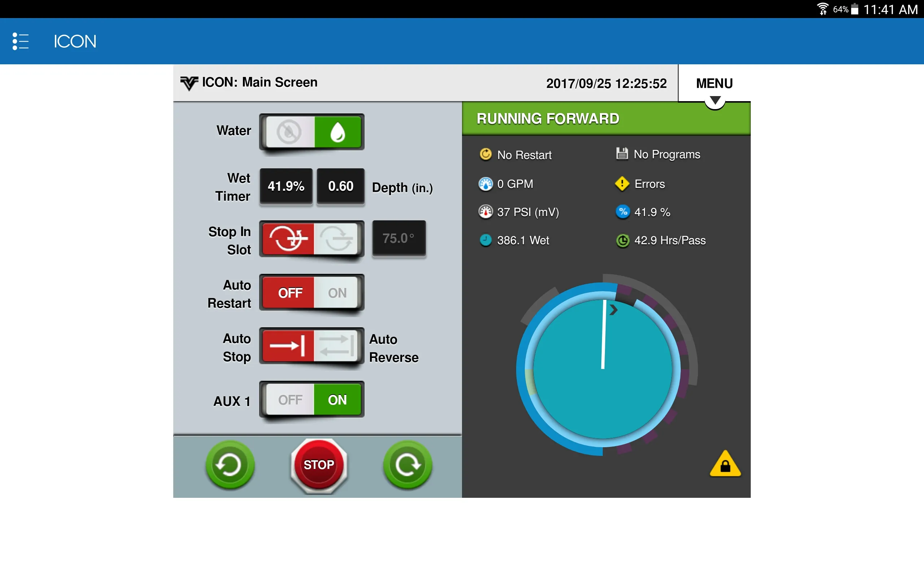
Task: Tap the Hrs/Pass green clock icon
Action: 623,241
